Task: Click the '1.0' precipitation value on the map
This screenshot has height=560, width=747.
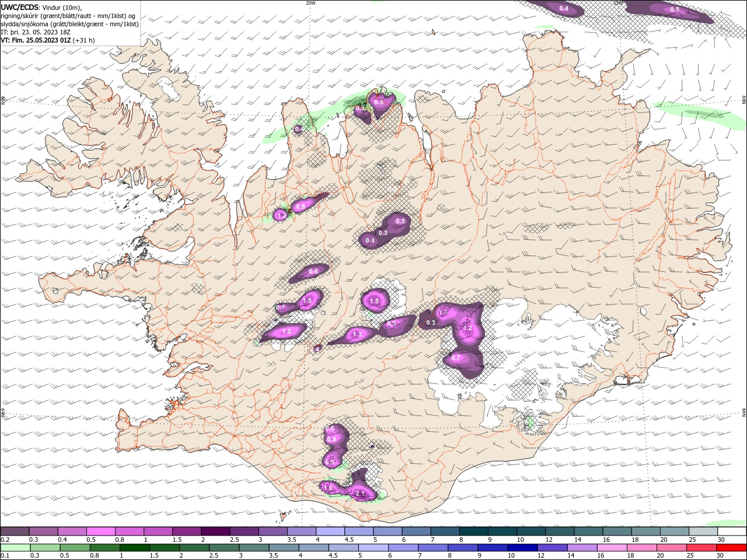Action: coord(287,331)
